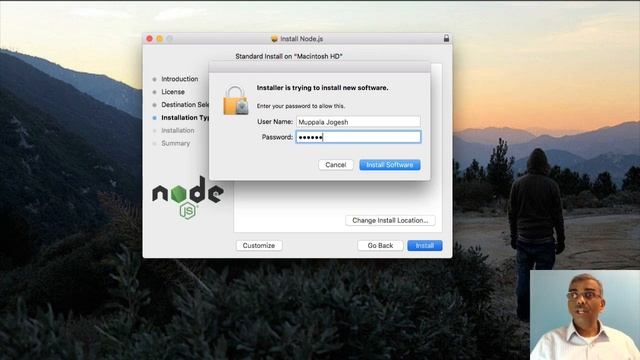Open Change Install Location option

coord(390,220)
